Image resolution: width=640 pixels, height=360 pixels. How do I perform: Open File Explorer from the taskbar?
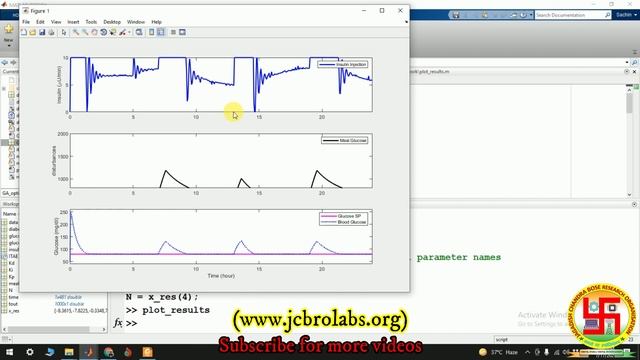(69, 352)
